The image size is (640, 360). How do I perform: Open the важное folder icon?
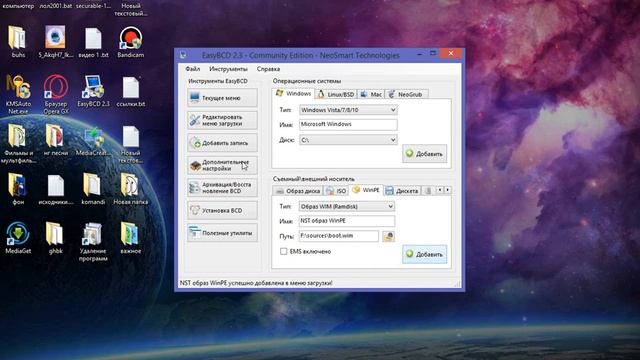[131, 238]
